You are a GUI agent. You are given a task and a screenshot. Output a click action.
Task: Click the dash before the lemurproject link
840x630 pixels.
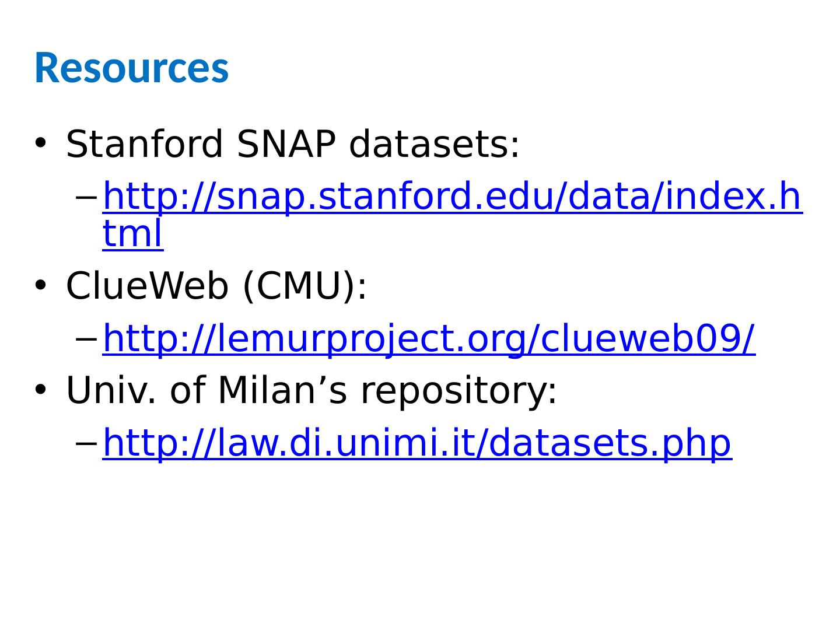click(x=86, y=339)
